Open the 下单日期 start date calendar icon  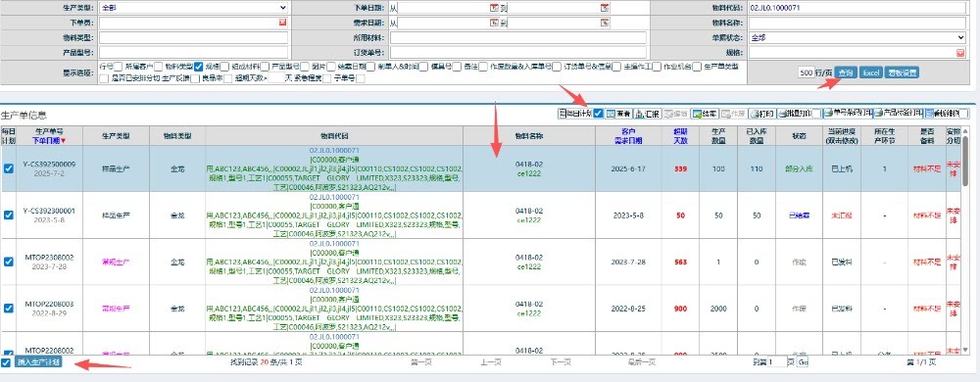494,8
